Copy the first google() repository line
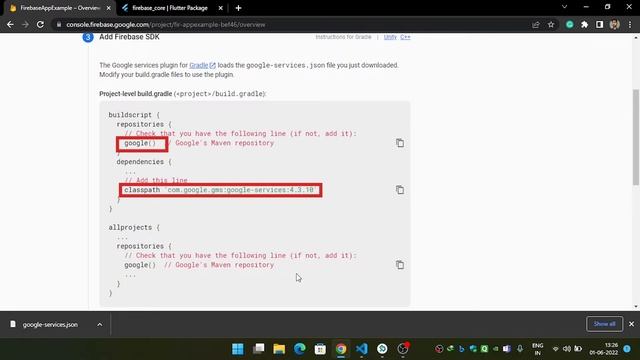Image resolution: width=640 pixels, height=360 pixels. click(400, 143)
